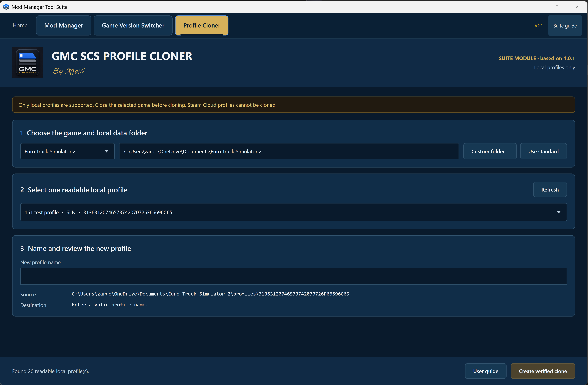Maximize the application window
Image resolution: width=588 pixels, height=385 pixels.
557,7
